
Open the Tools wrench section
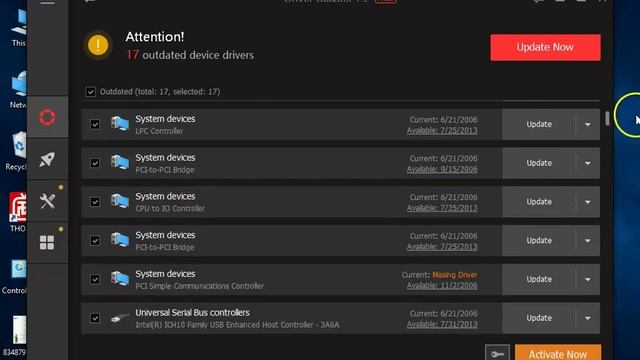point(47,201)
